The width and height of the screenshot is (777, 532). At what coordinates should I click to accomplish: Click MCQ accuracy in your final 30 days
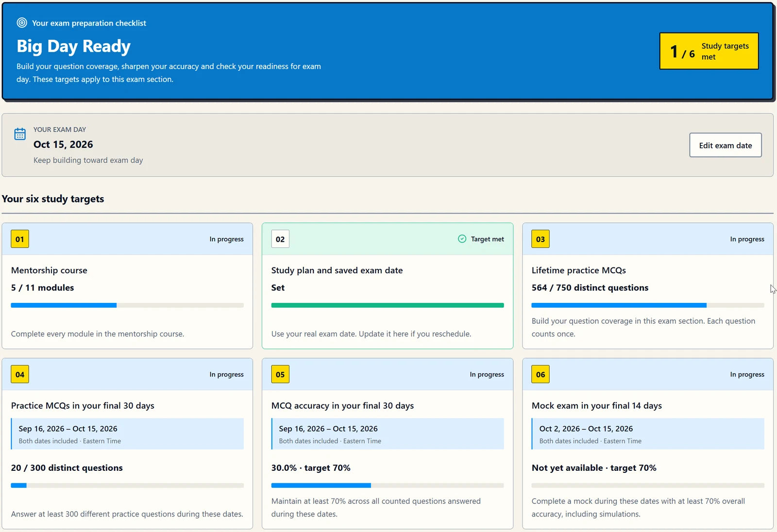342,406
